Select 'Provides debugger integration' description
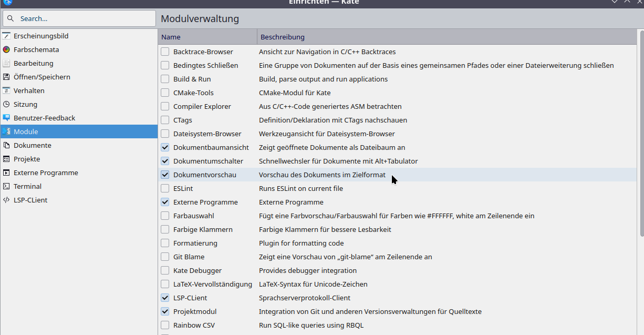 coord(308,270)
